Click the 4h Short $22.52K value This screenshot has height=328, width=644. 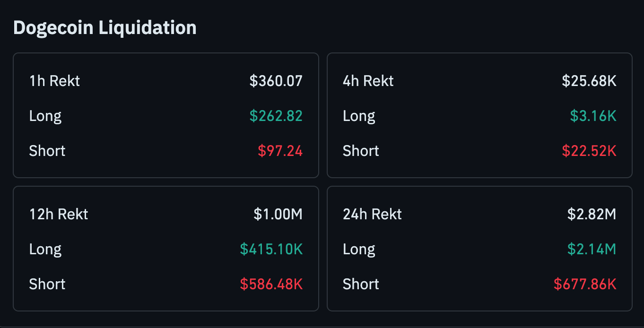coord(589,151)
